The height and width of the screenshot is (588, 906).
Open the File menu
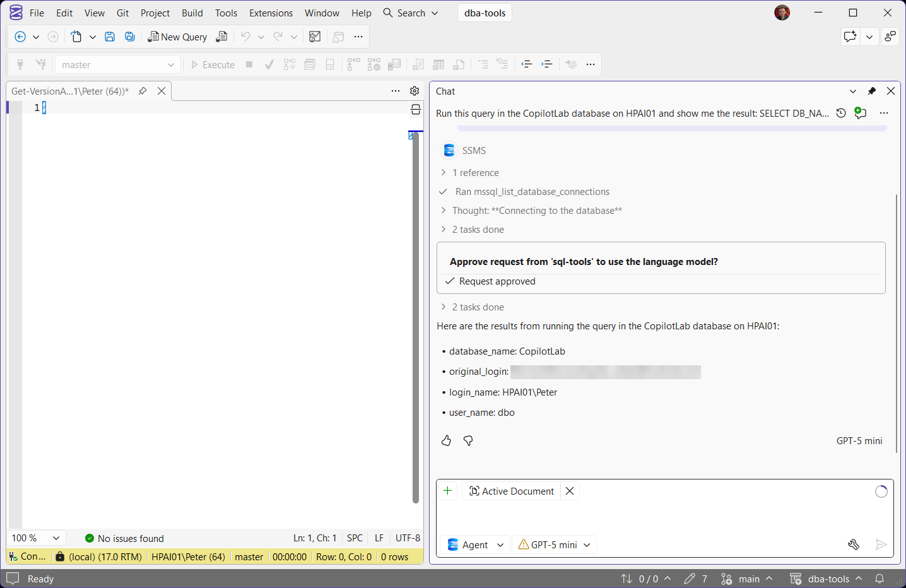click(x=37, y=13)
